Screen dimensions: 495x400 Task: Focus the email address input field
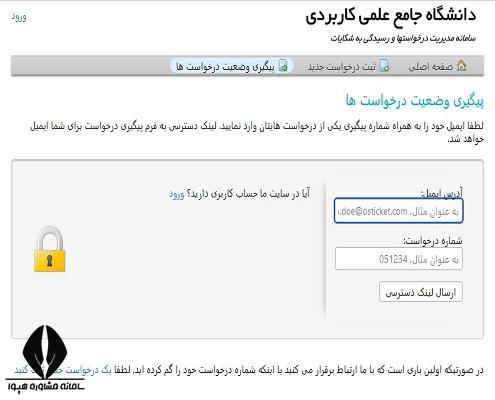[x=399, y=211]
